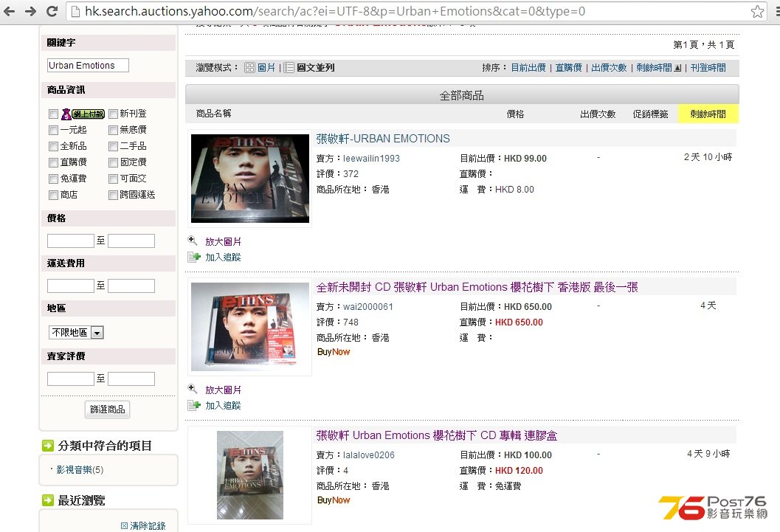Reload the page with refresh icon

pos(52,11)
